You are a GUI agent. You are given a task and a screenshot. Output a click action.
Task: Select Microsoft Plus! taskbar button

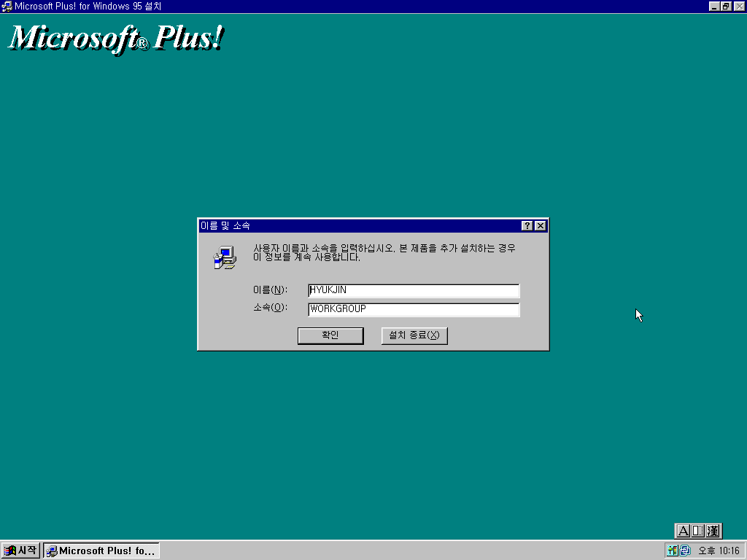tap(101, 551)
